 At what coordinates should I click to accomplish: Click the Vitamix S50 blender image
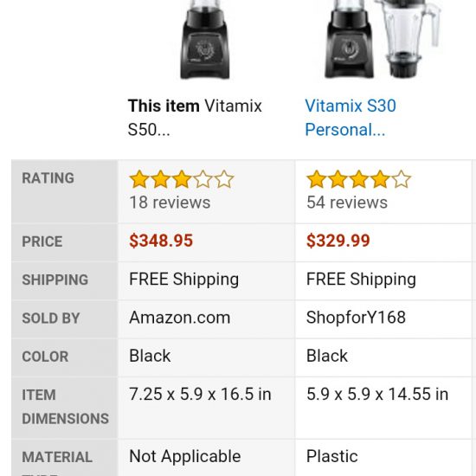click(205, 40)
